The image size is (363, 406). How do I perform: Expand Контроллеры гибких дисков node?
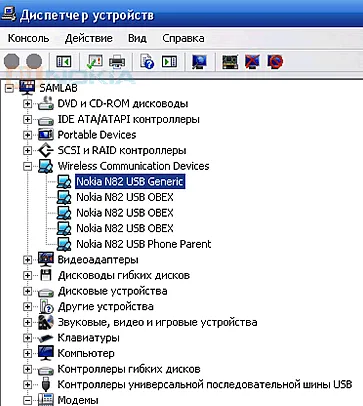click(x=28, y=369)
